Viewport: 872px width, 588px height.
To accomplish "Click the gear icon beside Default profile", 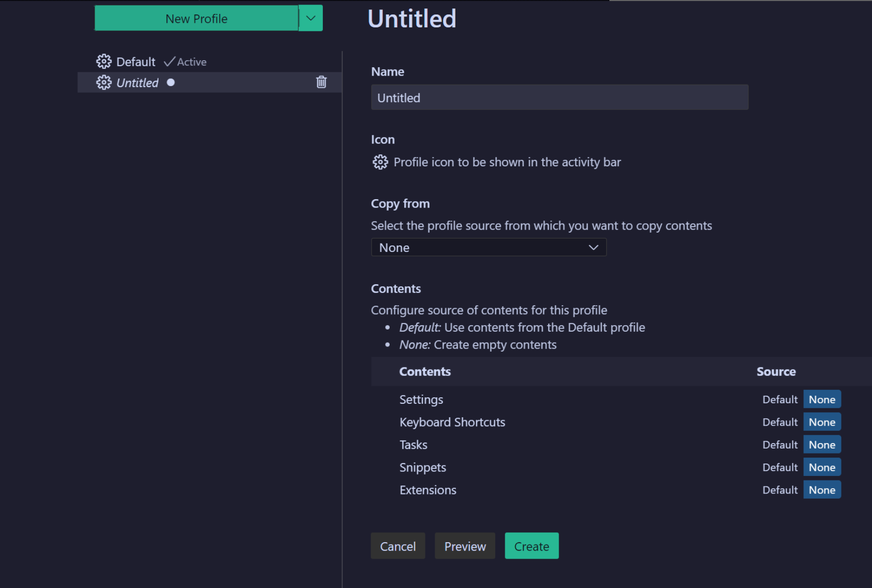I will pyautogui.click(x=104, y=62).
